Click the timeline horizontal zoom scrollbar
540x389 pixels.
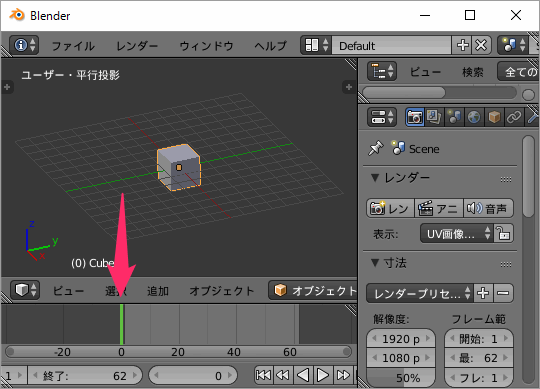(x=178, y=352)
